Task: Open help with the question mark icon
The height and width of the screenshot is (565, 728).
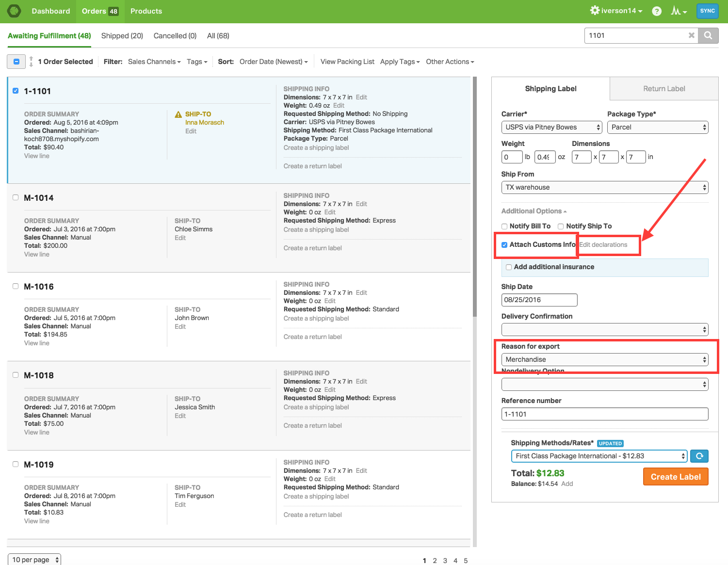Action: pos(656,11)
